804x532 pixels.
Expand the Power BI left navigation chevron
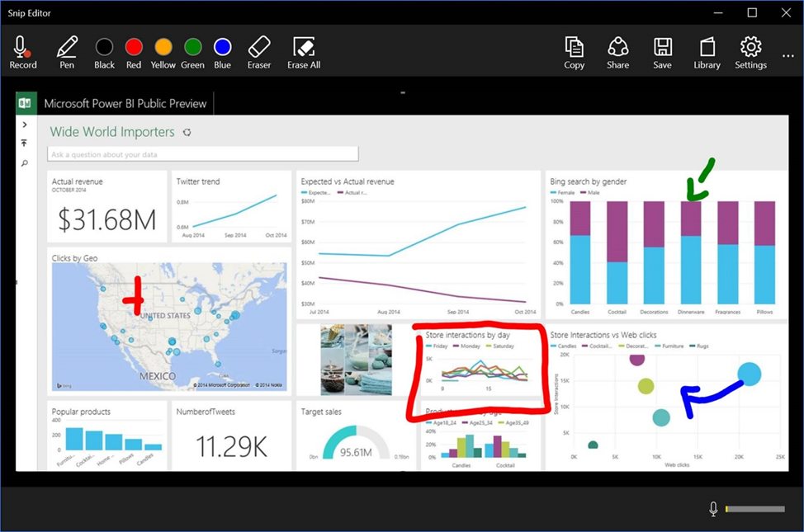click(x=25, y=125)
